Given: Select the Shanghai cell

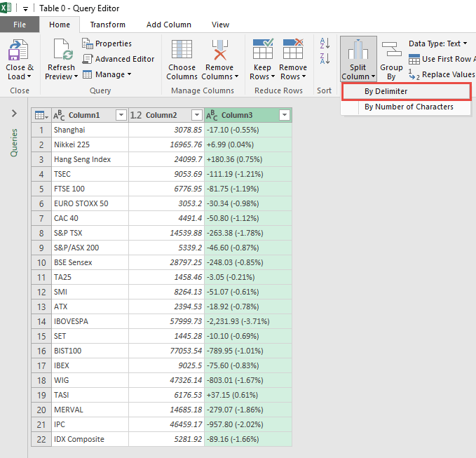Looking at the screenshot, I should 90,130.
